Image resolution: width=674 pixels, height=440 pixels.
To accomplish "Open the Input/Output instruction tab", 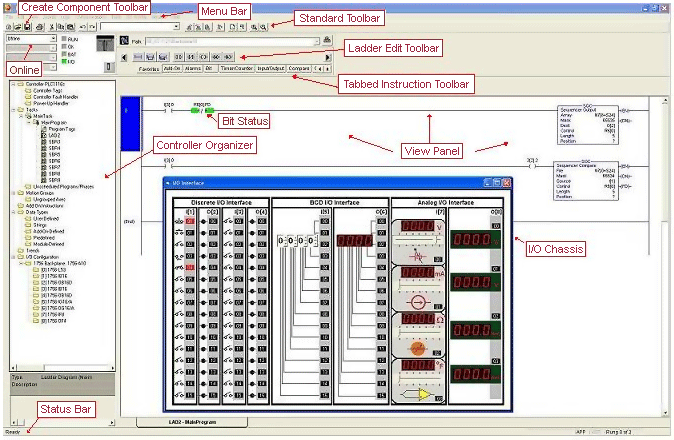I will pyautogui.click(x=270, y=69).
